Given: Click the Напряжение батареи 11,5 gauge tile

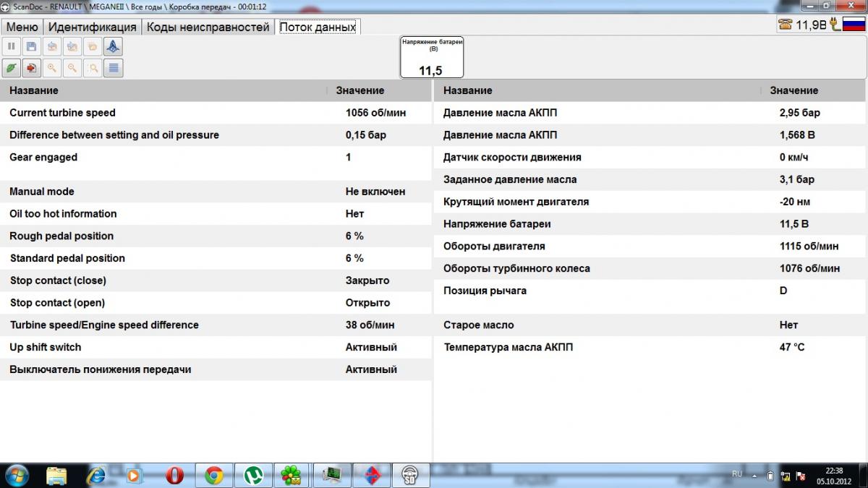Looking at the screenshot, I should tap(433, 57).
